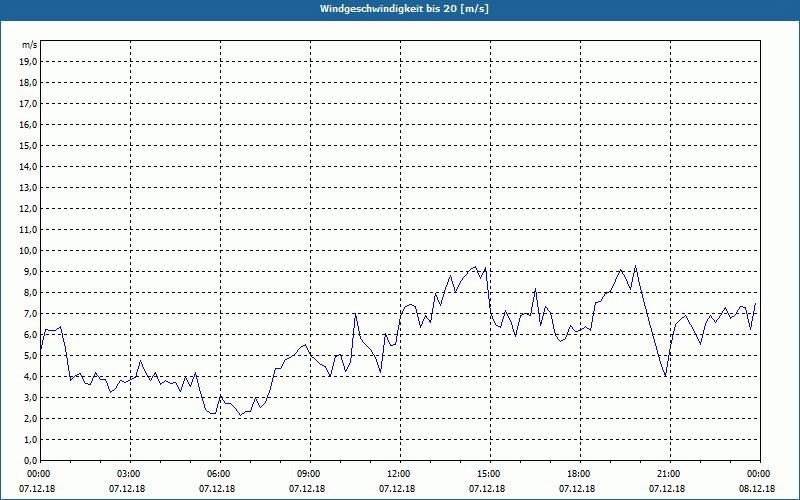Click the y-axis value "7,0"
The image size is (800, 500).
click(30, 314)
